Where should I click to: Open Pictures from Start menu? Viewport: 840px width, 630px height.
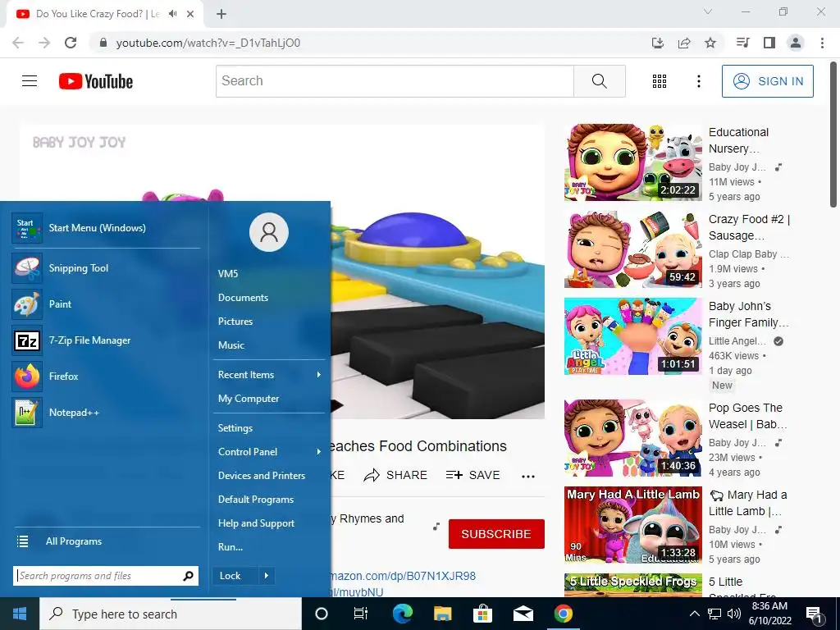235,322
